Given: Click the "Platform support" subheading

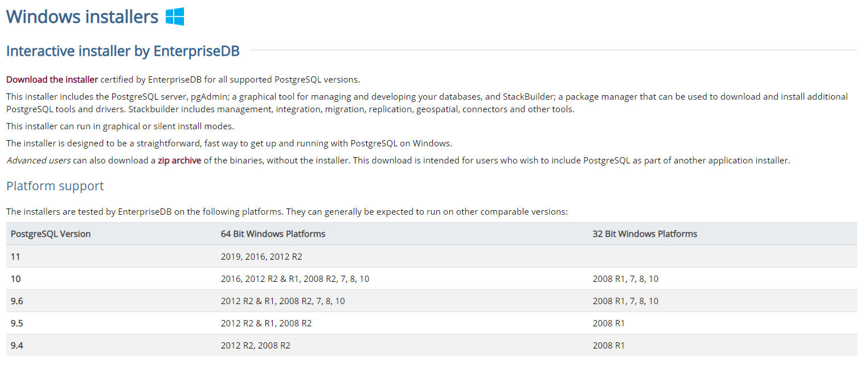Looking at the screenshot, I should pos(55,186).
